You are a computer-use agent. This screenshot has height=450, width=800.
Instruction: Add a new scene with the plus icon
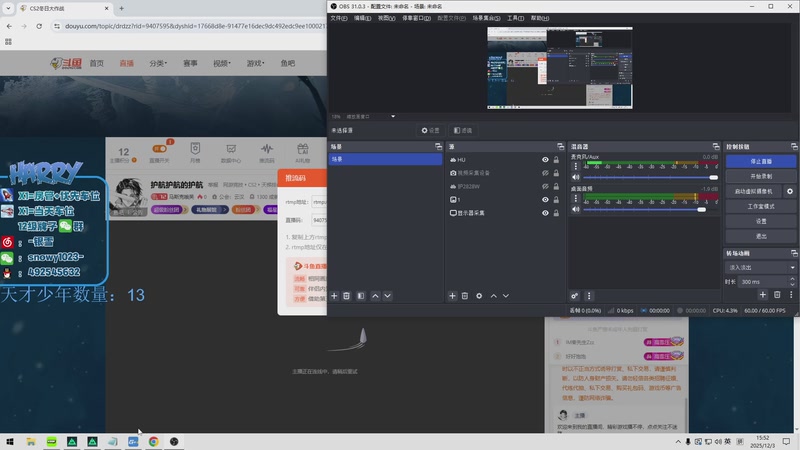pos(334,296)
